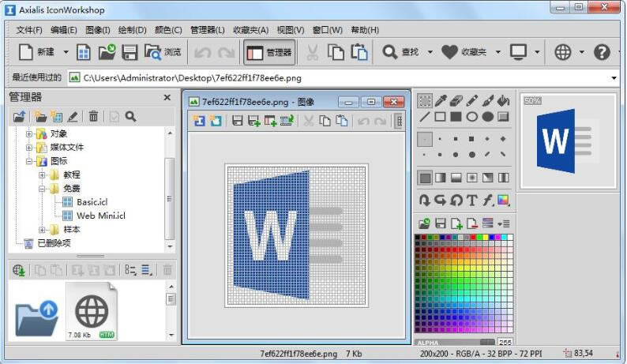Click the save icon in image window toolbar

[237, 121]
